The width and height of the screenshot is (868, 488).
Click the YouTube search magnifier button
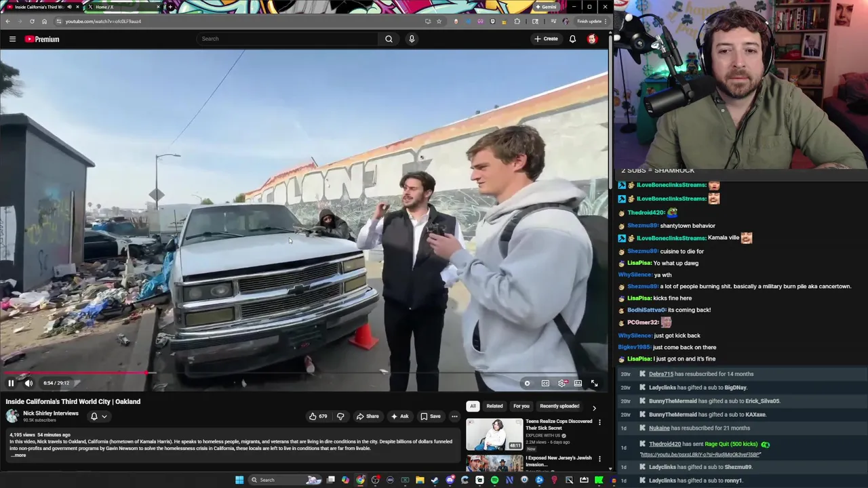[389, 39]
